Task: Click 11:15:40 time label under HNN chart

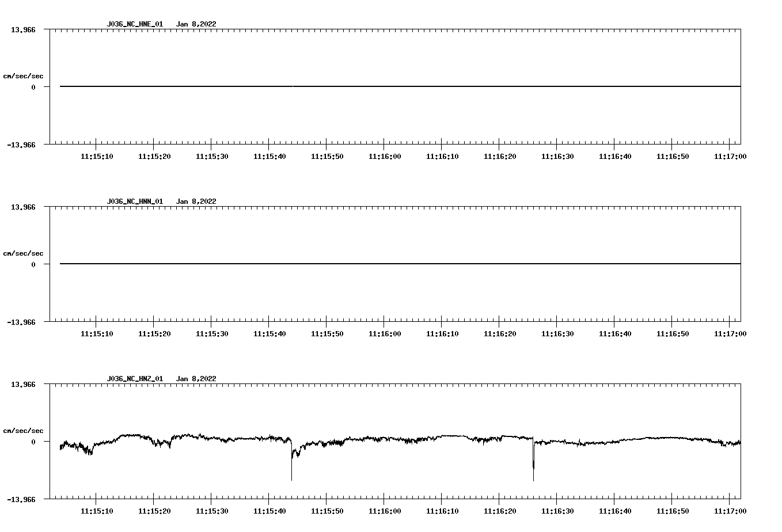Action: (269, 334)
